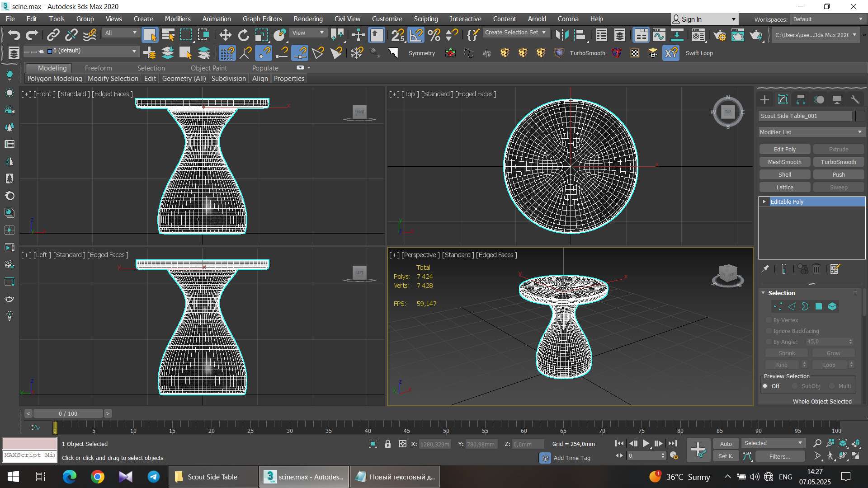This screenshot has width=868, height=488.
Task: Click the Push modifier button
Action: coord(838,174)
